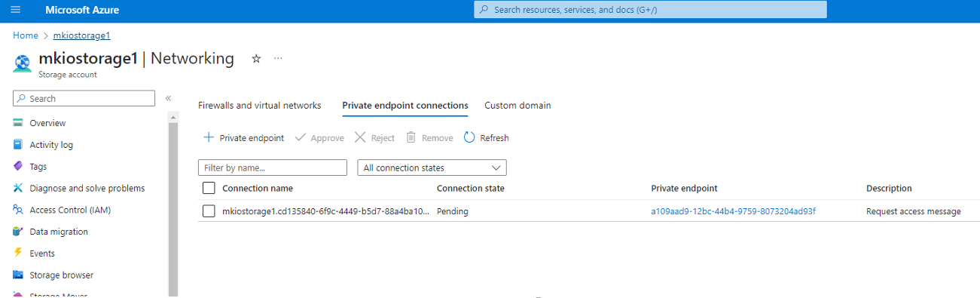Select all connections with header checkbox
980x298 pixels.
click(x=209, y=188)
